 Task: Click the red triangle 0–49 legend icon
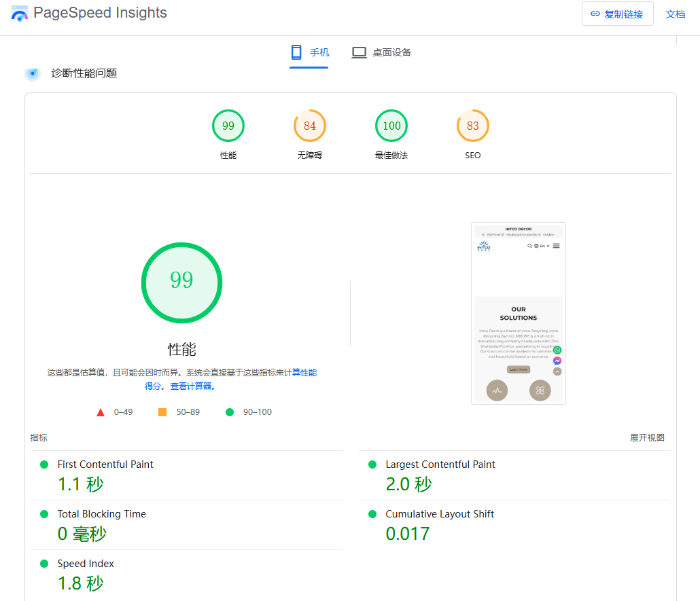[x=101, y=412]
